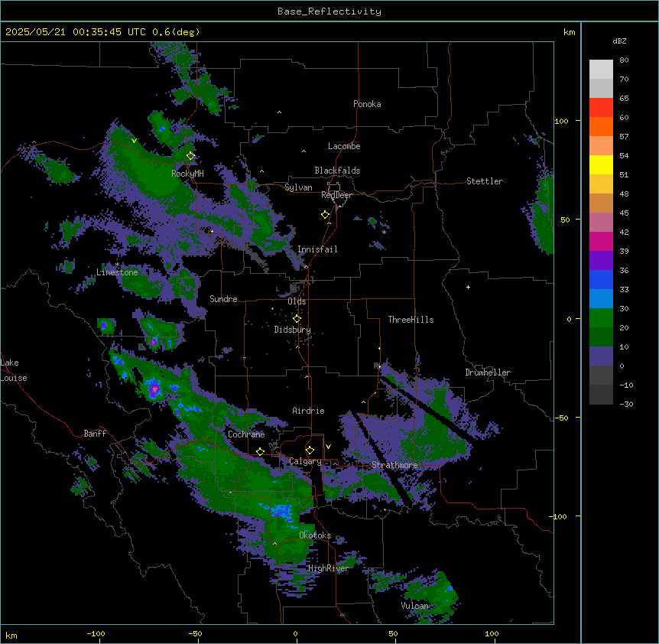
Task: Click the Sylvan label on the map
Action: [x=298, y=187]
